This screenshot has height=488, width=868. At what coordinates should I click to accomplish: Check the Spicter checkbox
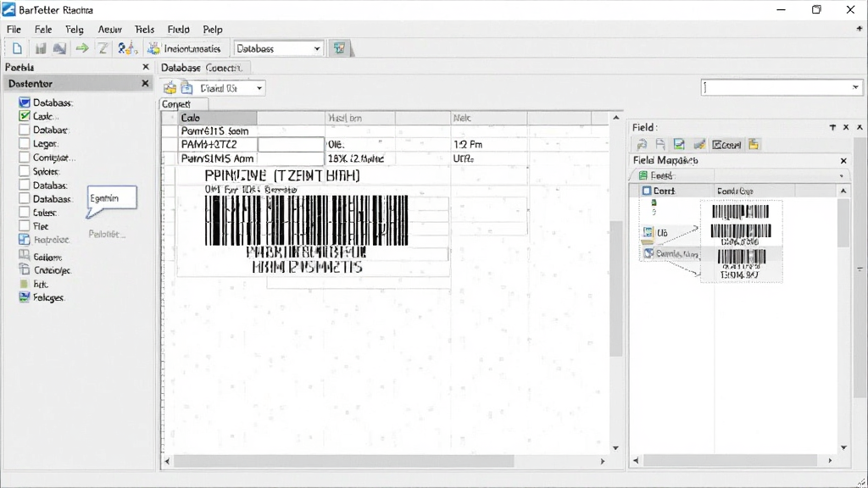25,171
